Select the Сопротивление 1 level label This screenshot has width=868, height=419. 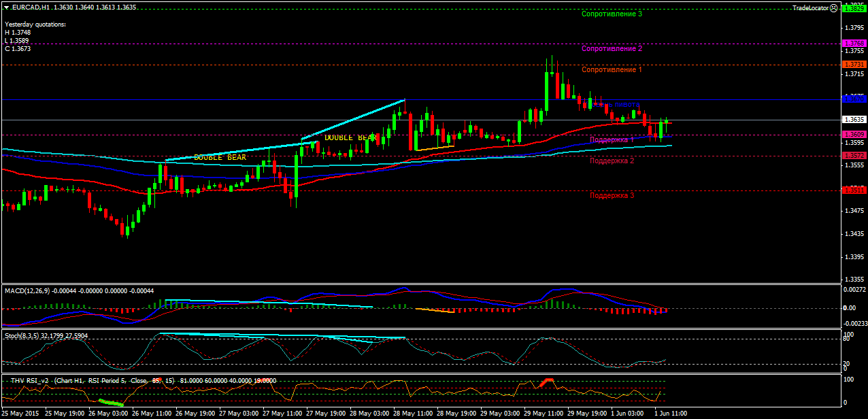[x=612, y=70]
